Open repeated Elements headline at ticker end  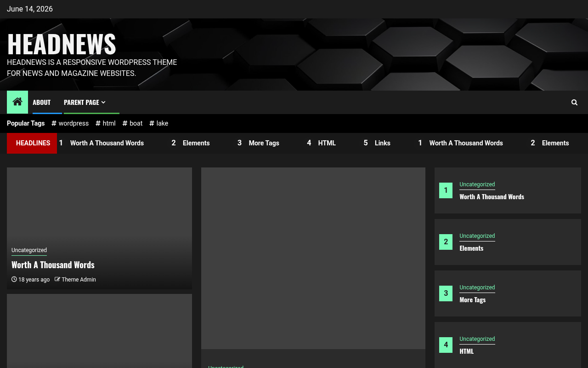click(555, 143)
